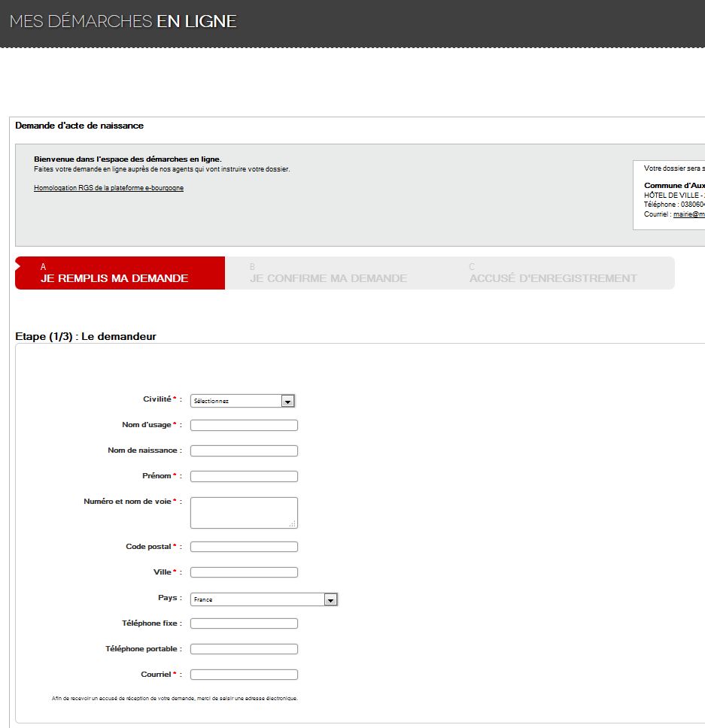The height and width of the screenshot is (728, 705).
Task: Click the Mes démarches en ligne header title
Action: coord(123,22)
